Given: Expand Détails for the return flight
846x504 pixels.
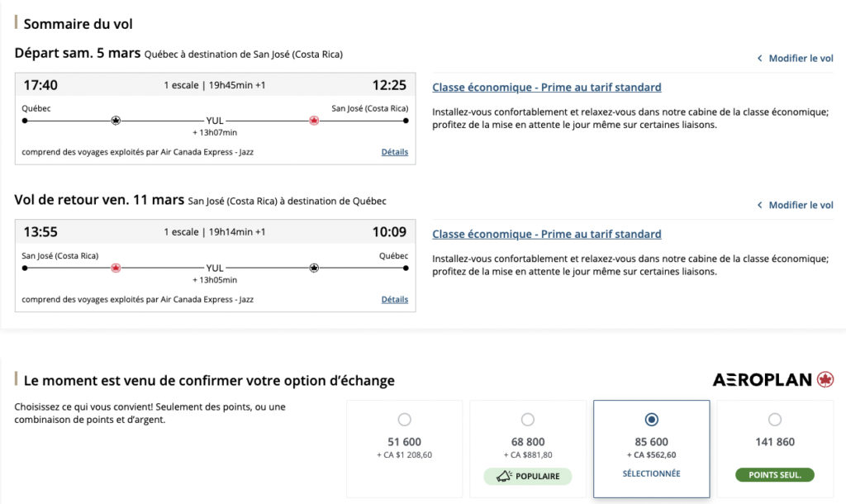Looking at the screenshot, I should 394,299.
